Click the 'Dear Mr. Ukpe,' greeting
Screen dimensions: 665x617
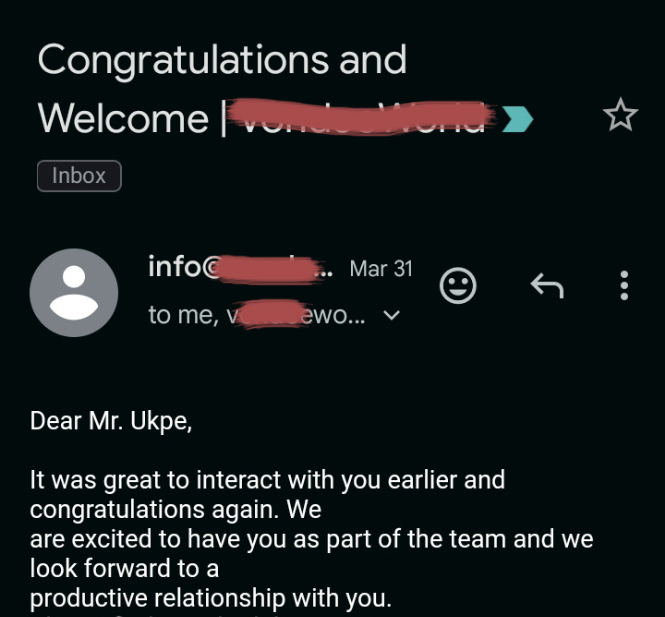(x=111, y=420)
